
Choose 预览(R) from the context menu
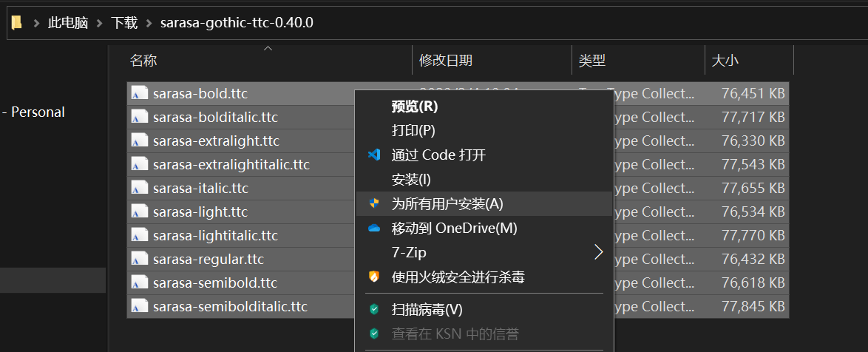pyautogui.click(x=414, y=106)
